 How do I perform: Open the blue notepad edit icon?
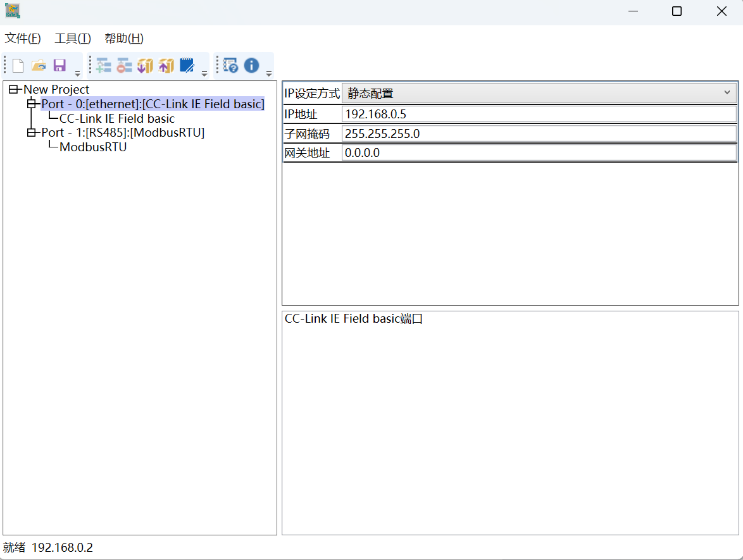[x=187, y=65]
